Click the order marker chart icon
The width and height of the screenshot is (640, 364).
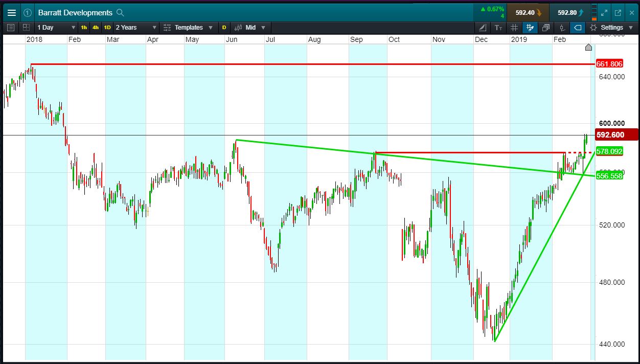[562, 28]
